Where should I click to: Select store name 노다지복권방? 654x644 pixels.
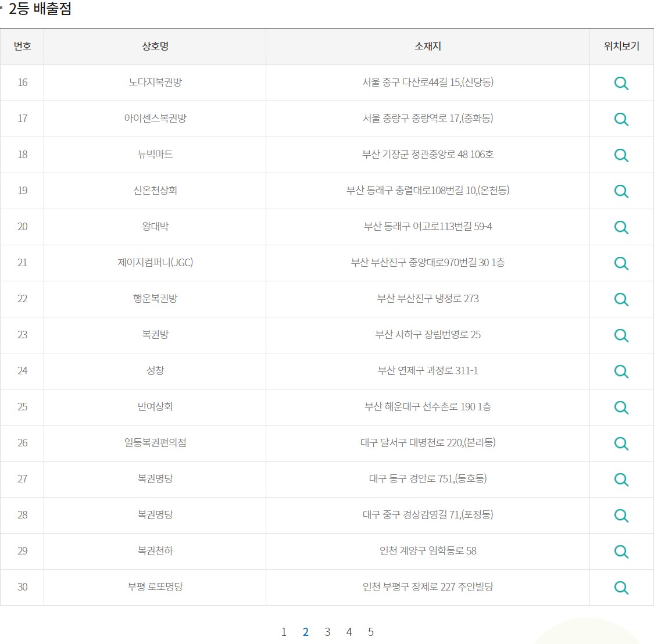[155, 82]
